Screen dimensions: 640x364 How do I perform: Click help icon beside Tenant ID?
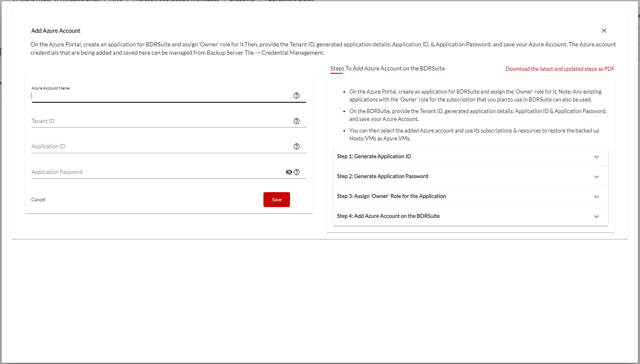(297, 121)
